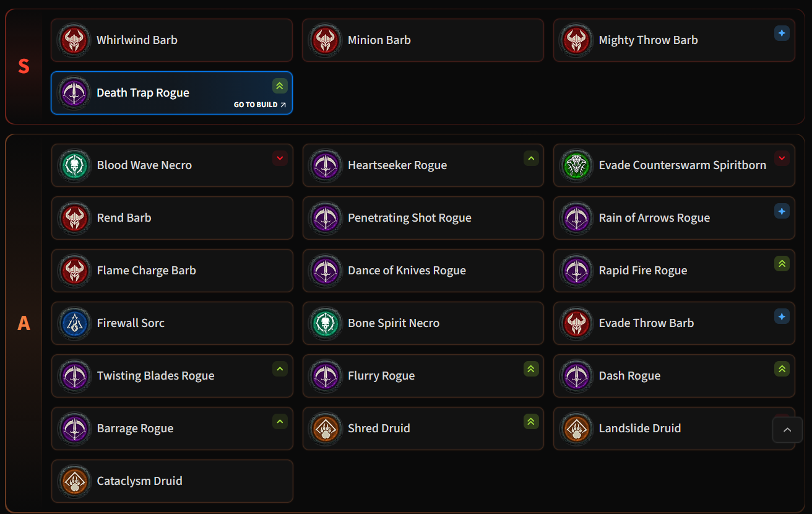Click the Whirlwind Barb barbarian helmet icon
Screen dimensions: 812x514
click(x=74, y=40)
